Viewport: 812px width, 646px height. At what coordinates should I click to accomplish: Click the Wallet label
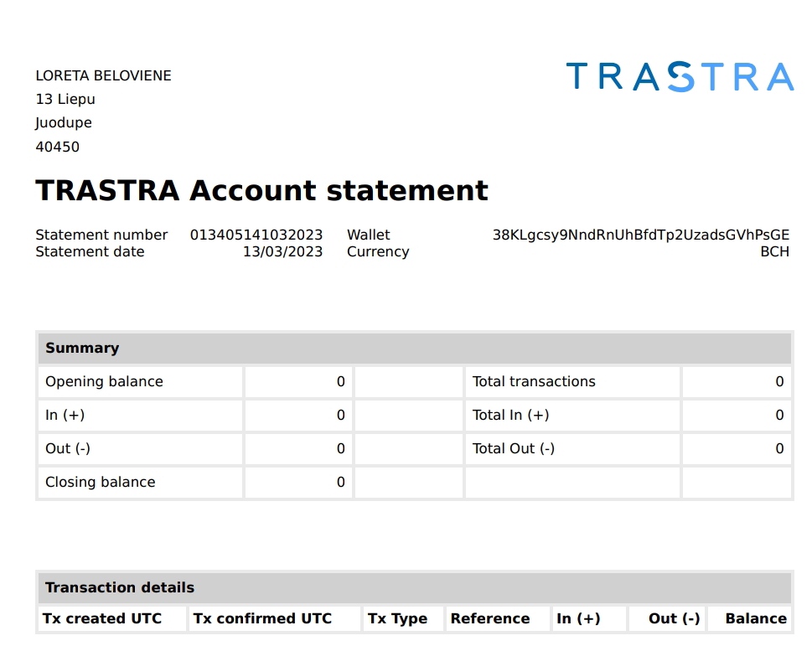368,235
